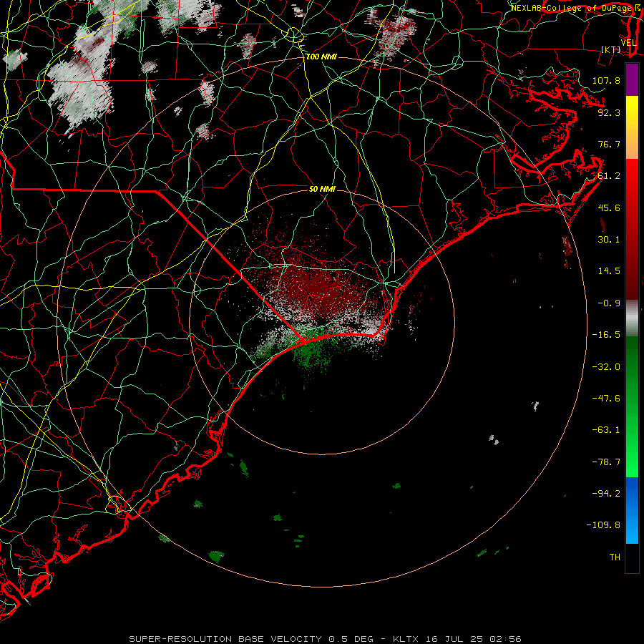The width and height of the screenshot is (644, 644).
Task: Select the -32.0 velocity scale value
Action: [606, 367]
